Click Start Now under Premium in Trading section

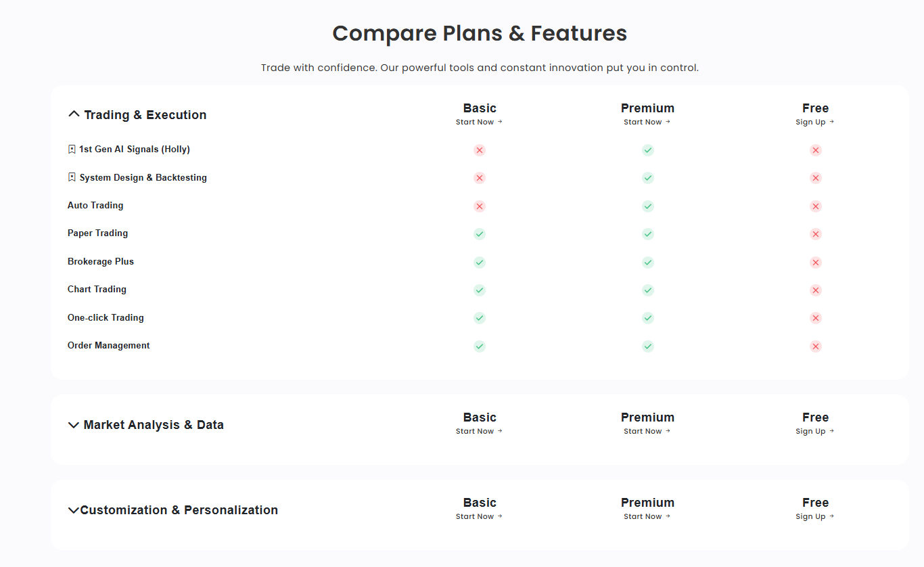[x=647, y=122]
